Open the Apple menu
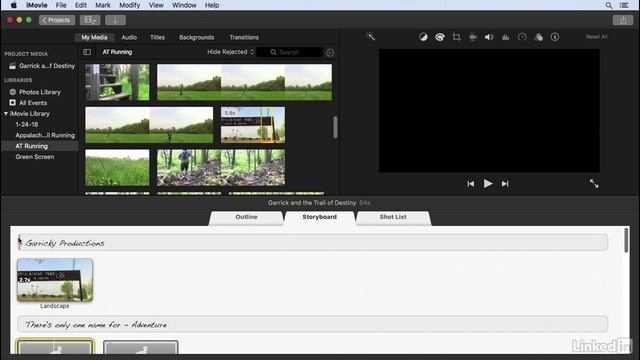 (x=13, y=5)
